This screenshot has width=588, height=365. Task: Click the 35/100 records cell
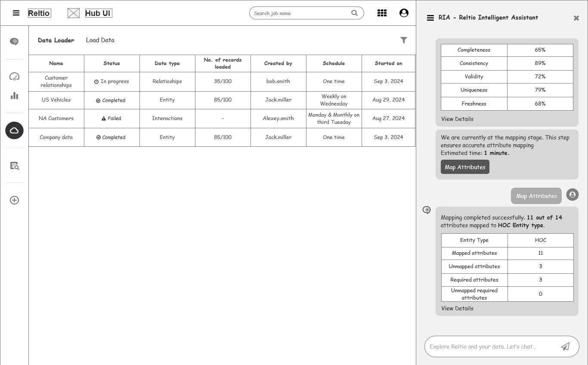click(223, 81)
